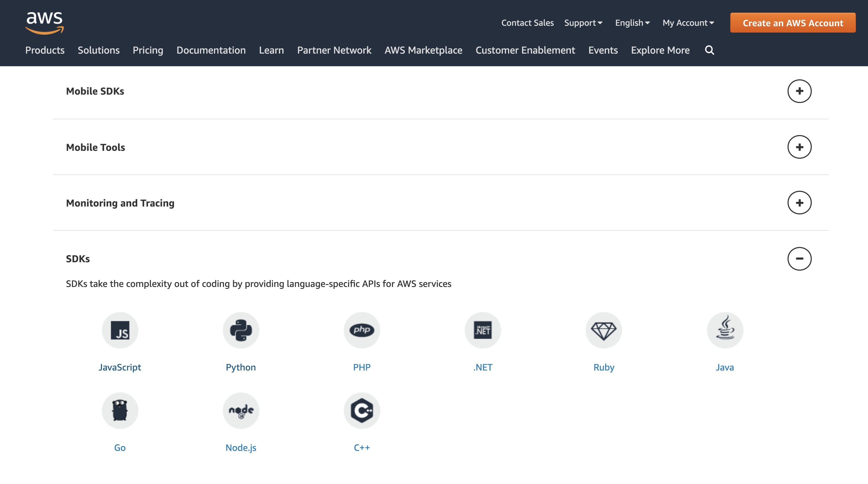Viewport: 868px width, 484px height.
Task: Open the My Account dropdown
Action: point(688,23)
